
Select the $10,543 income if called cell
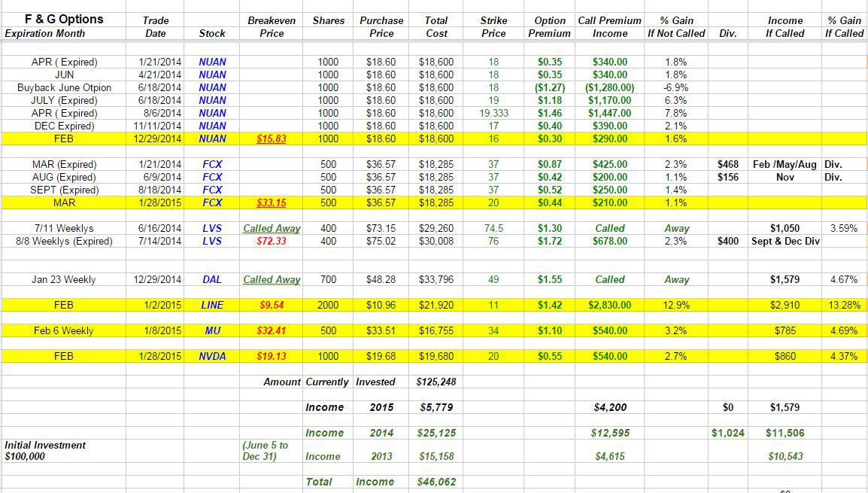click(785, 456)
